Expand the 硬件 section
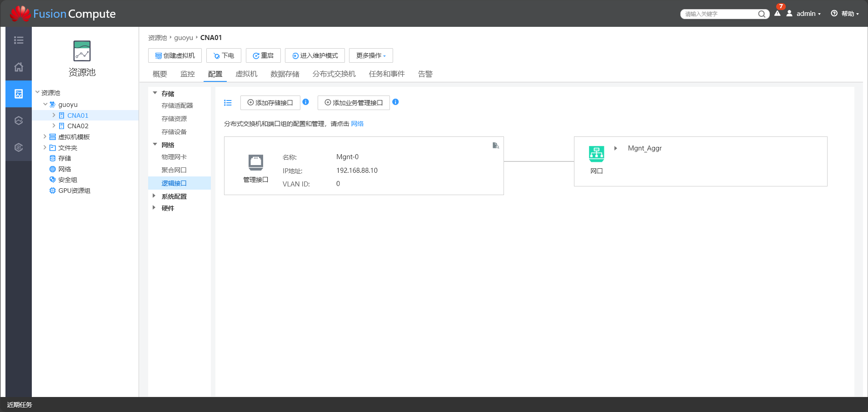The image size is (868, 412). tap(154, 208)
